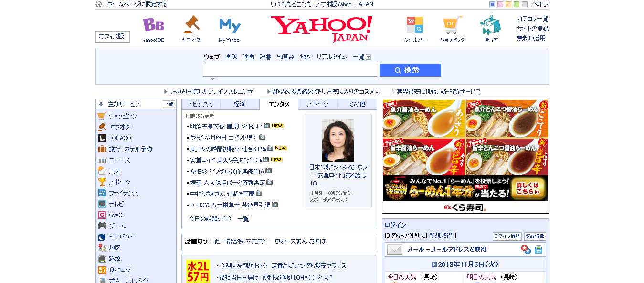
Task: Select the pink theme color swatch
Action: pyautogui.click(x=500, y=4)
